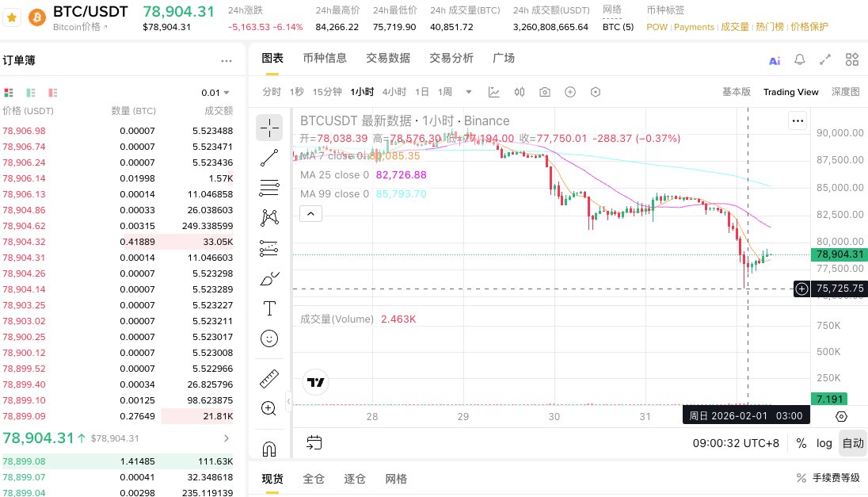Screen dimensions: 868x497
Task: Switch to the 交易数据 tab
Action: tap(388, 58)
